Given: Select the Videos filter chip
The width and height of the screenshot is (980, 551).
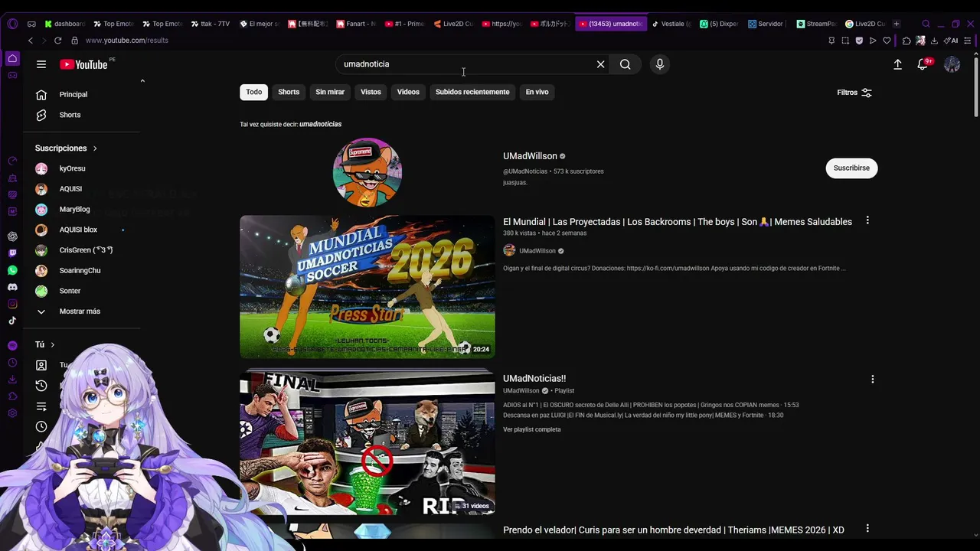Looking at the screenshot, I should 408,92.
